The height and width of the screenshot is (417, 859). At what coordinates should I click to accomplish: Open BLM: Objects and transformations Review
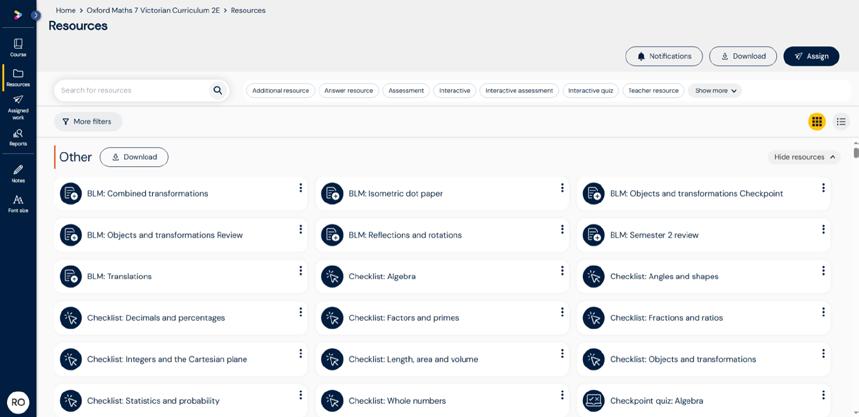(x=181, y=235)
